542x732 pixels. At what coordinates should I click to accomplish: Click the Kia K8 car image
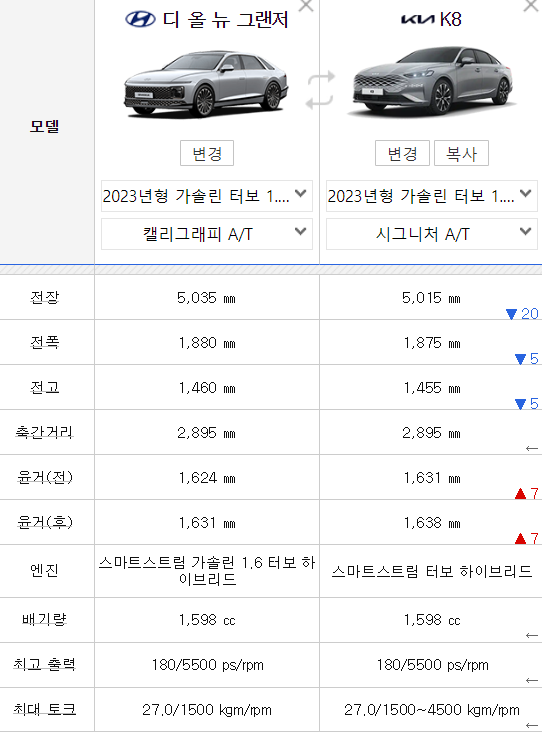tap(432, 80)
